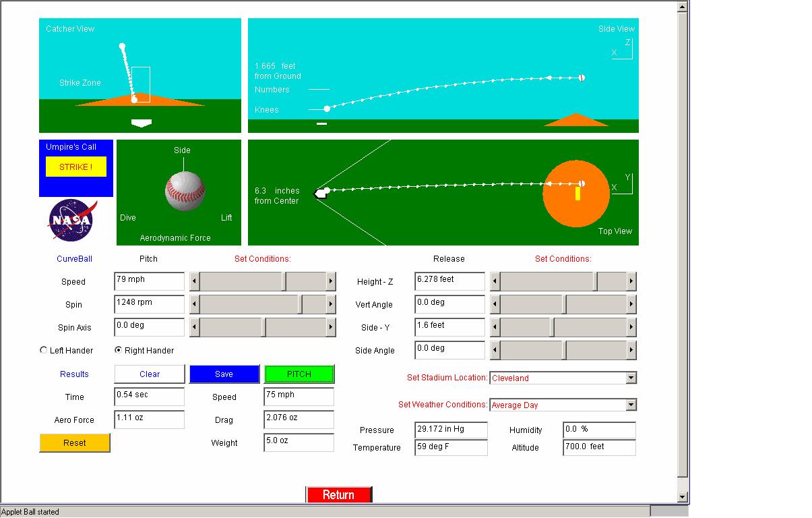Click the yellow Reset button
The height and width of the screenshot is (518, 812).
(75, 443)
